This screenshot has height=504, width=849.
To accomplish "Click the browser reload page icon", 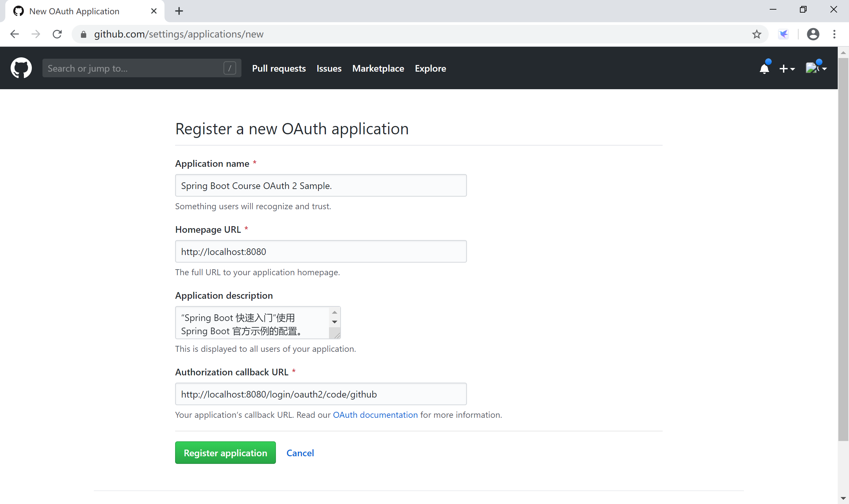I will pos(57,34).
